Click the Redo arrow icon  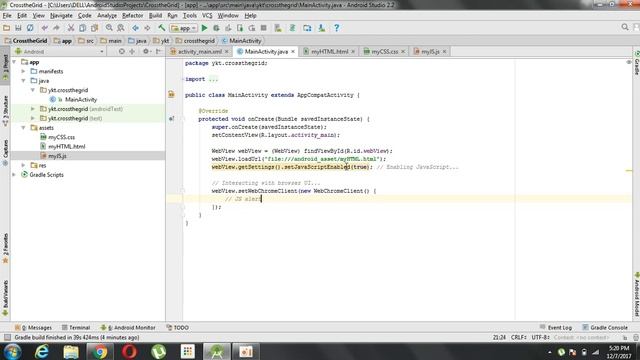coord(56,28)
